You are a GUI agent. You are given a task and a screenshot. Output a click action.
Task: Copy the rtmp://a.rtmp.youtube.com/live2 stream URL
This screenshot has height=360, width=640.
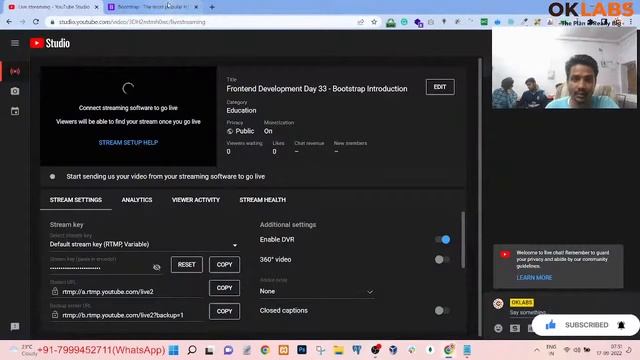pyautogui.click(x=224, y=288)
